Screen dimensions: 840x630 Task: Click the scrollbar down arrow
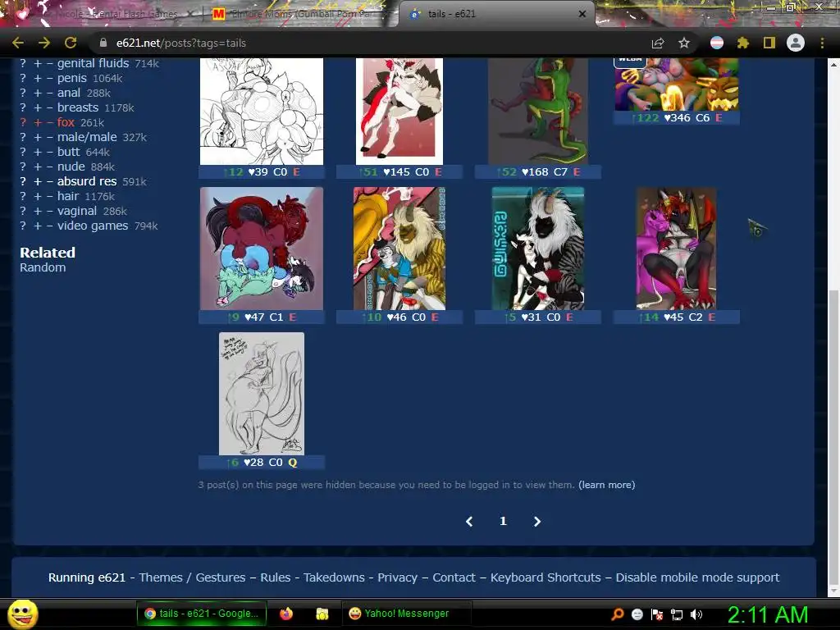833,591
